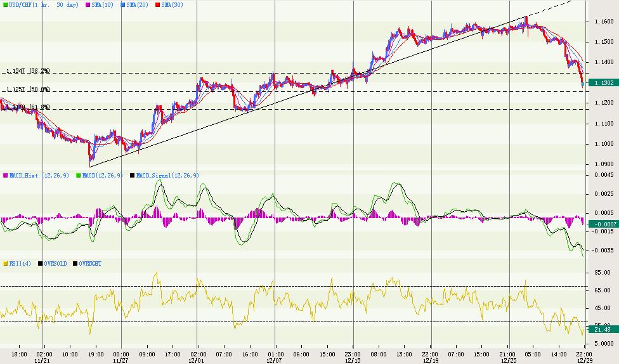Click the 18:00 time axis label
This screenshot has height=364, width=619.
[x=19, y=354]
